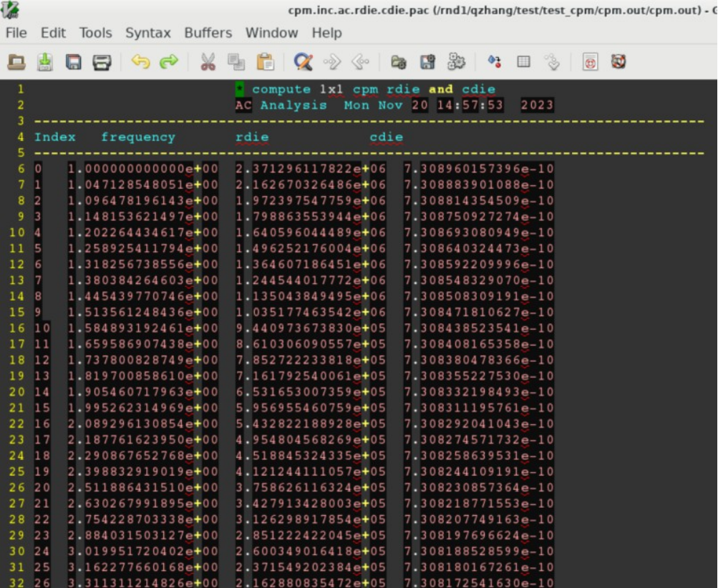
Task: Click the word "Analysis" on line 2
Action: [x=293, y=105]
